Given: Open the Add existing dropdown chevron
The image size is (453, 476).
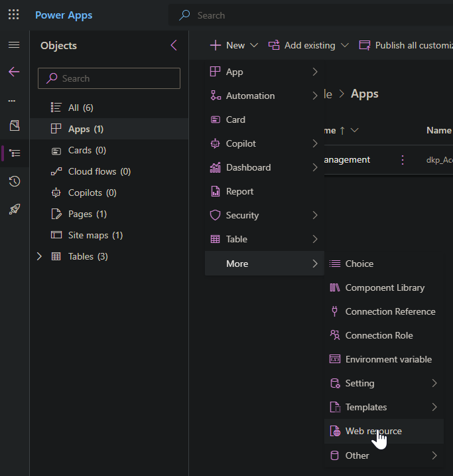Looking at the screenshot, I should click(x=345, y=45).
